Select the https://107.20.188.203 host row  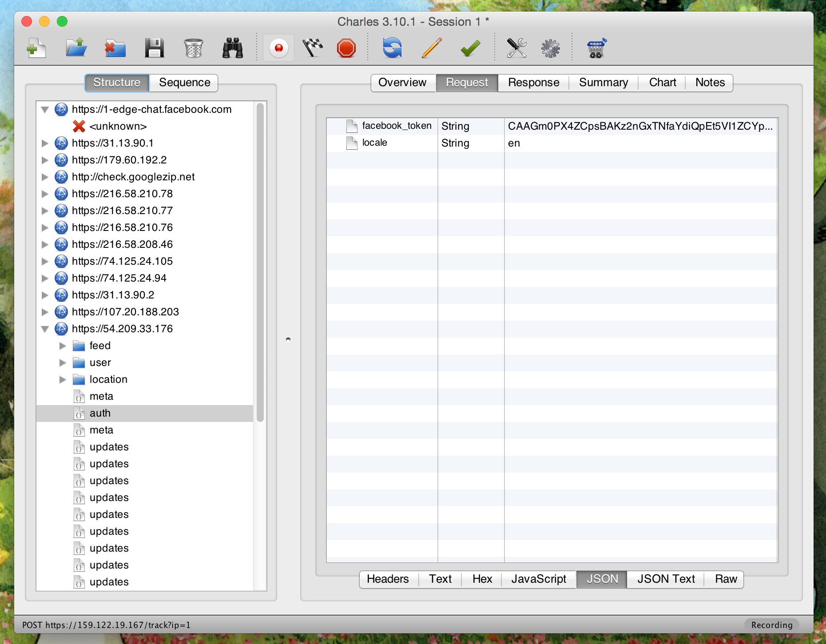pyautogui.click(x=144, y=312)
